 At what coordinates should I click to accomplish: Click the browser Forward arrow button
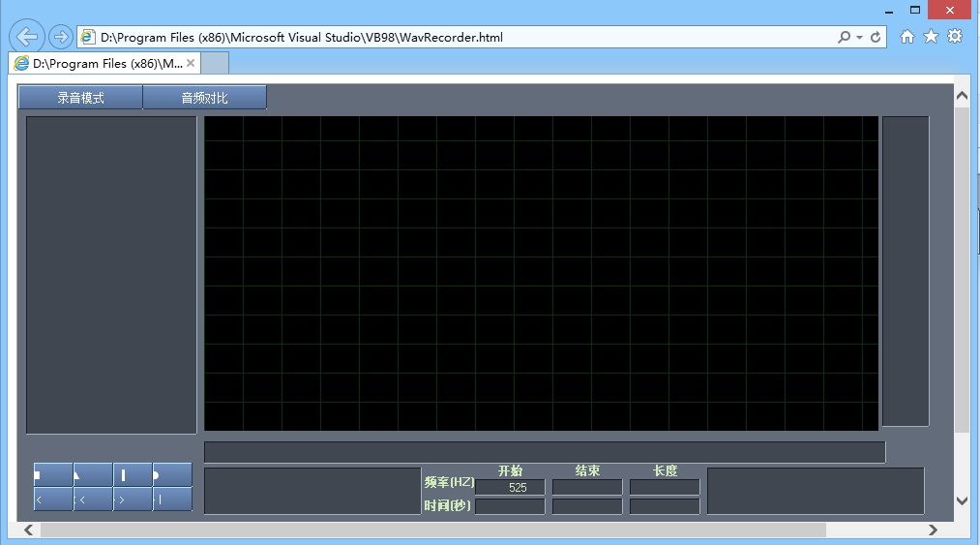point(61,38)
